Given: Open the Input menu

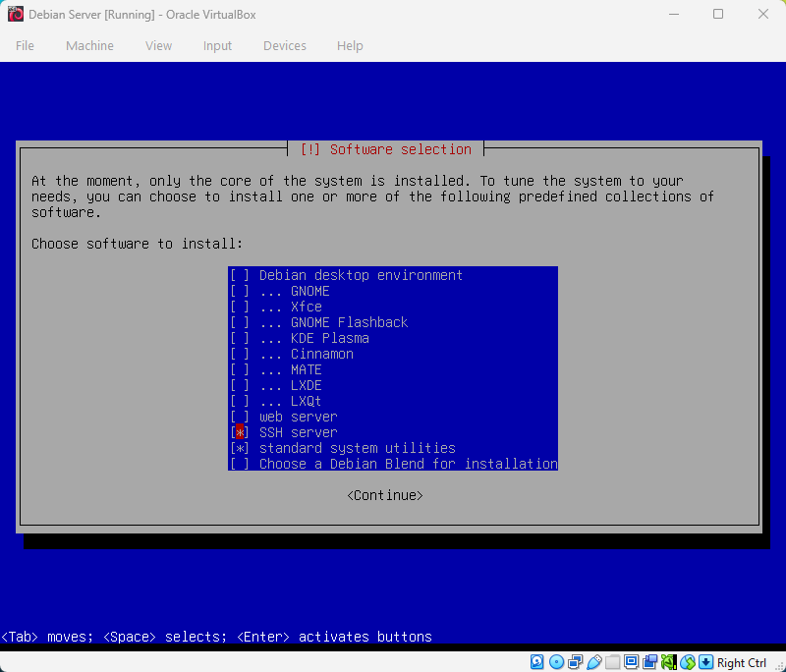Looking at the screenshot, I should (x=217, y=45).
